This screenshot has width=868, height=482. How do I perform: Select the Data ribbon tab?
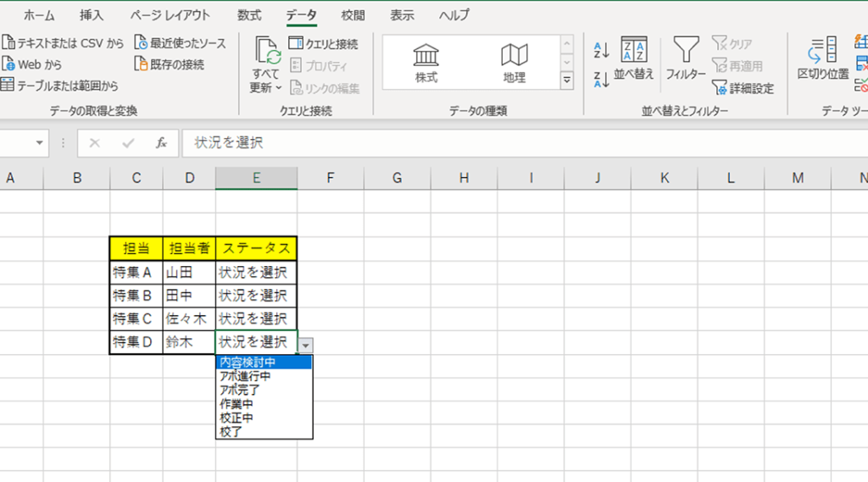coord(301,15)
